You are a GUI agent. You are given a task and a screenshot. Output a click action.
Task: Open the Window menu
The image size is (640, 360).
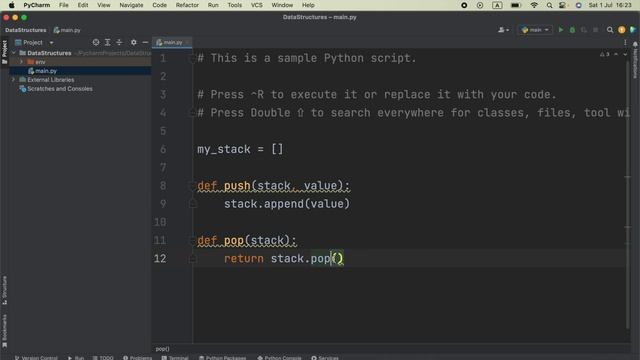pyautogui.click(x=282, y=5)
